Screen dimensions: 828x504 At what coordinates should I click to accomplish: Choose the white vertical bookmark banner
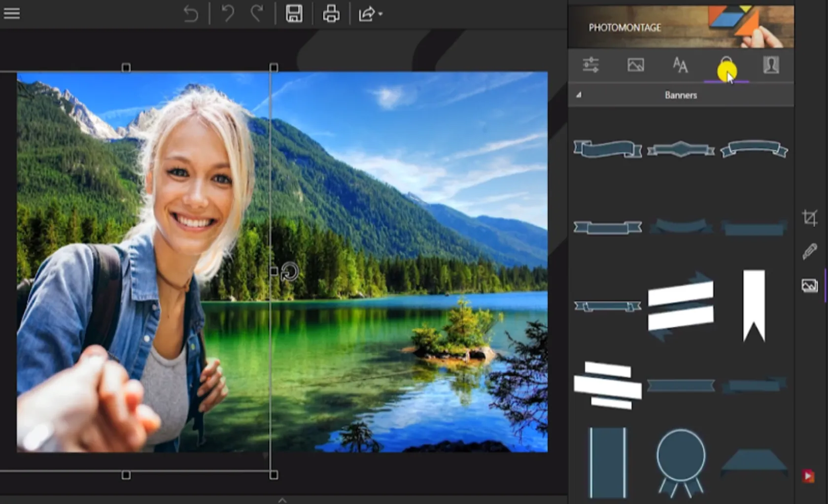754,305
